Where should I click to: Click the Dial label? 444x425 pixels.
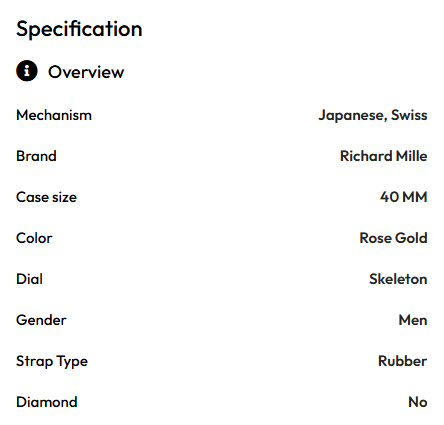29,279
